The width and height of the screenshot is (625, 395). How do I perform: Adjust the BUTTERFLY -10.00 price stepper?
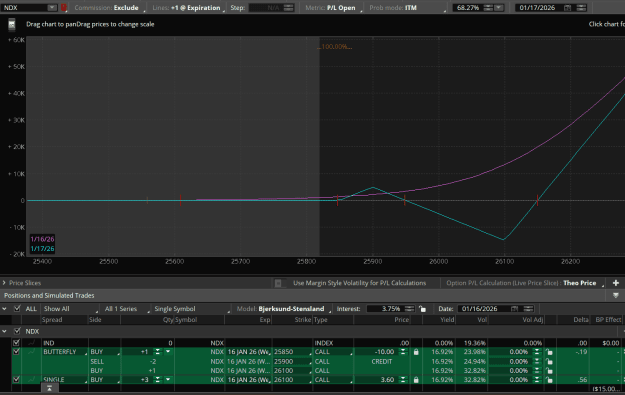(403, 352)
